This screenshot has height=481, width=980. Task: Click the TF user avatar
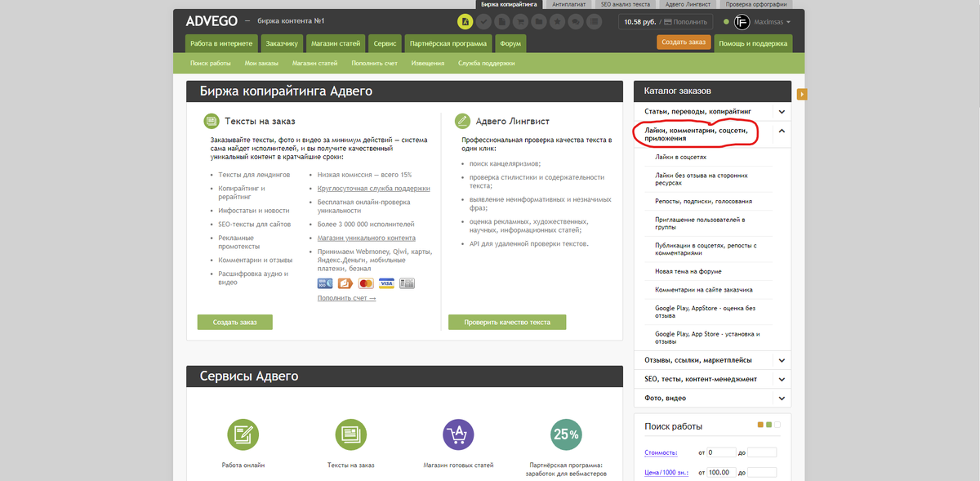742,22
